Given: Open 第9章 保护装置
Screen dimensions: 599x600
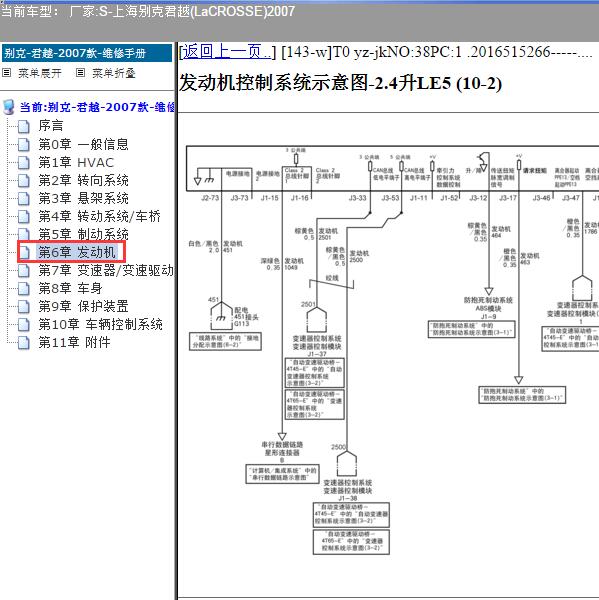Looking at the screenshot, I should point(83,307).
